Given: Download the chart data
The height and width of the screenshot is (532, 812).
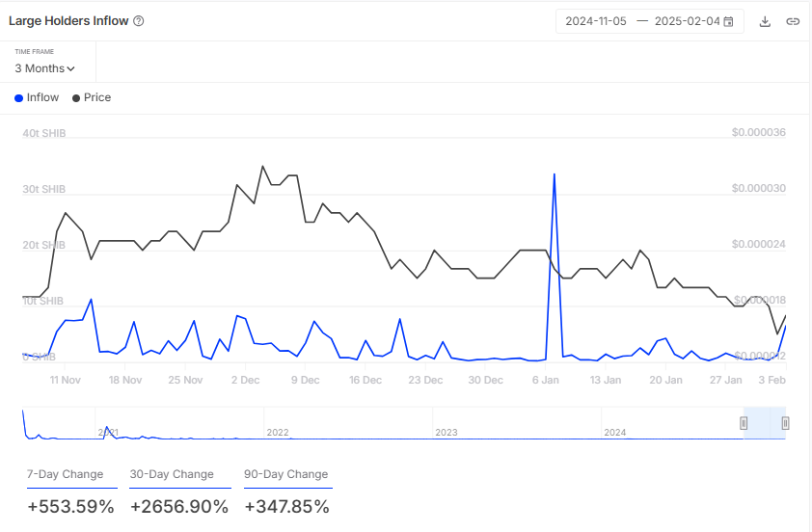Looking at the screenshot, I should click(765, 21).
